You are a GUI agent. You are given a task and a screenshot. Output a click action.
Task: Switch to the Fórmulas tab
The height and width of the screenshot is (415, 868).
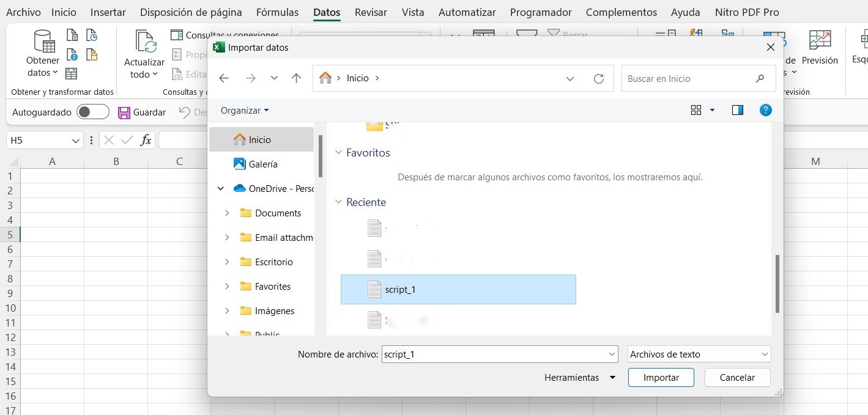pos(278,12)
